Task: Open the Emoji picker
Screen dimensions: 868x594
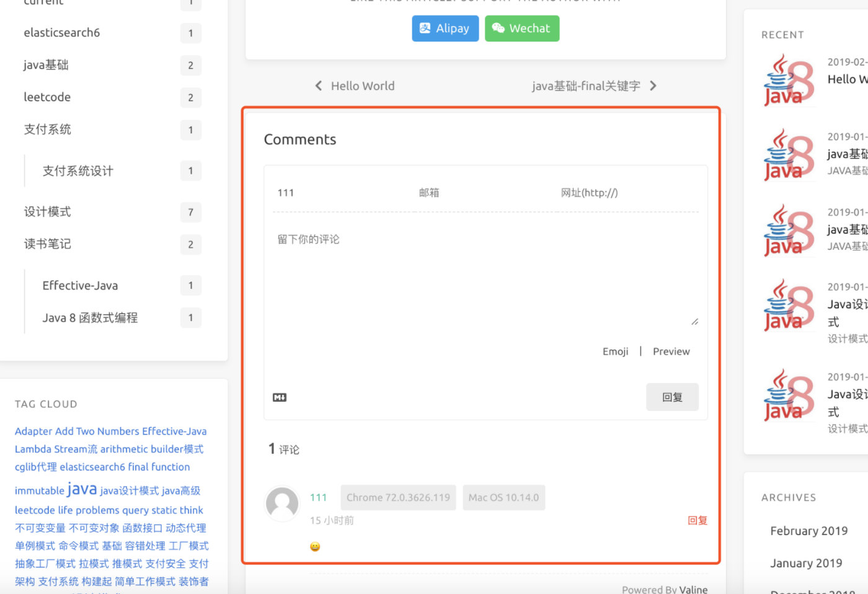Action: click(x=615, y=352)
